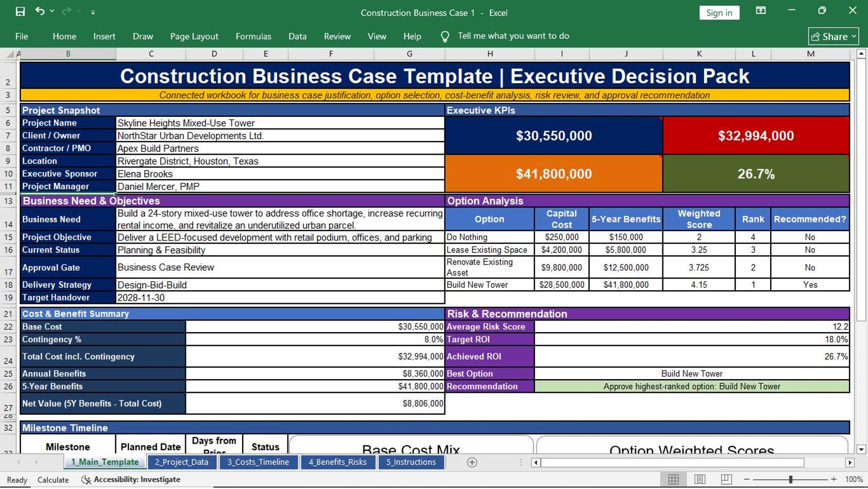Click the horizontal scrollbar left arrow
The height and width of the screenshot is (489, 868).
point(536,463)
